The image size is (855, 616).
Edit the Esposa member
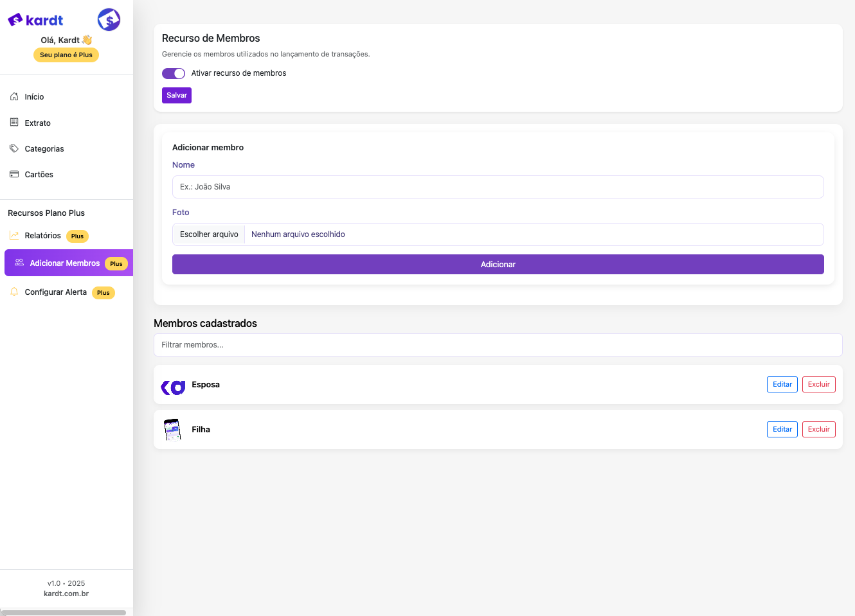pyautogui.click(x=782, y=384)
